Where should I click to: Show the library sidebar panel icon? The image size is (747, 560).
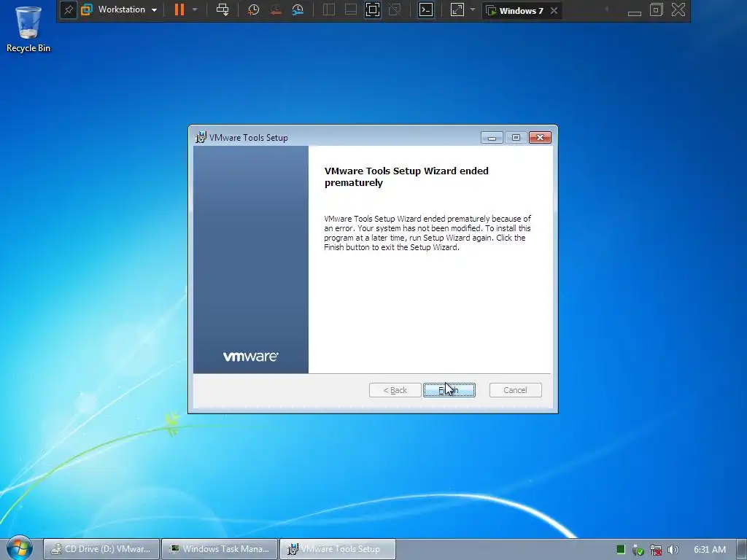(x=329, y=9)
